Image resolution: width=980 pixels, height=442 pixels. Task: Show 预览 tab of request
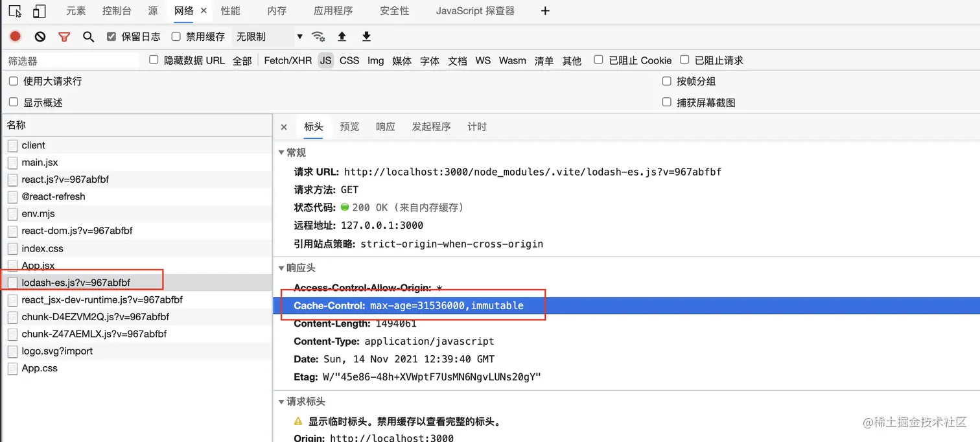[x=349, y=126]
